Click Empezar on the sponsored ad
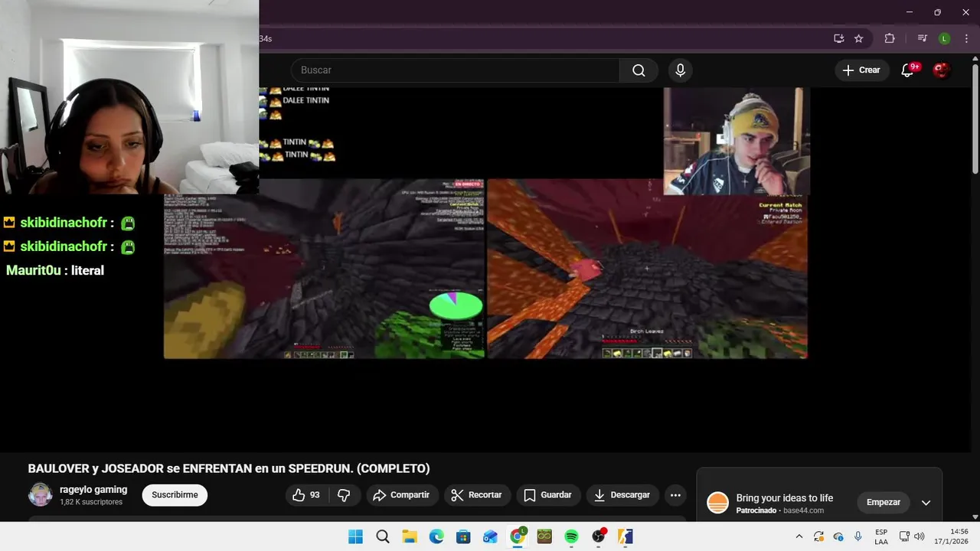This screenshot has width=980, height=551. point(884,502)
